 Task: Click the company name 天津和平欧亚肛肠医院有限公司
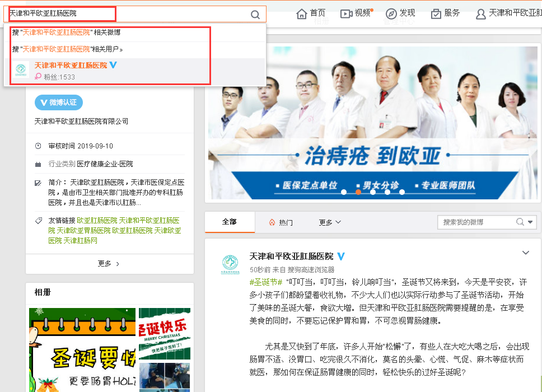tap(81, 122)
